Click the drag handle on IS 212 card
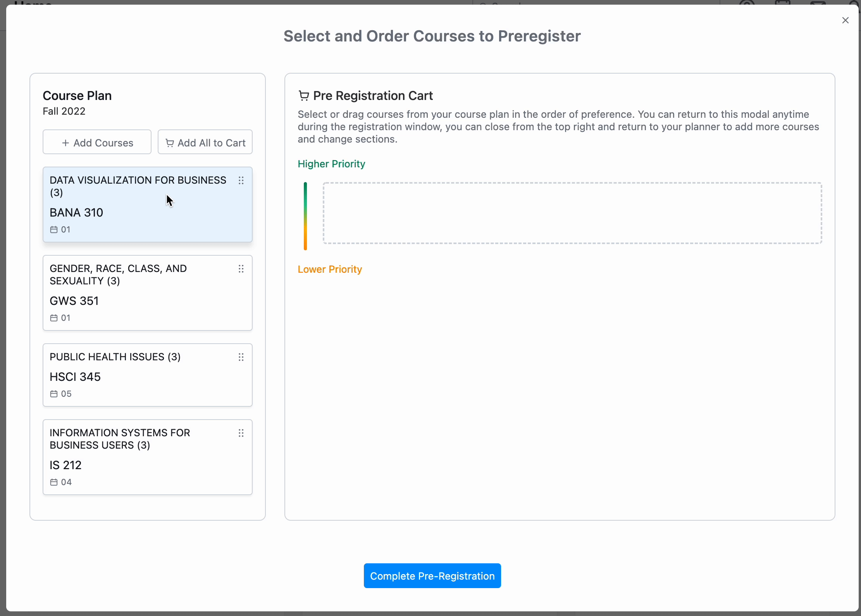 click(241, 433)
